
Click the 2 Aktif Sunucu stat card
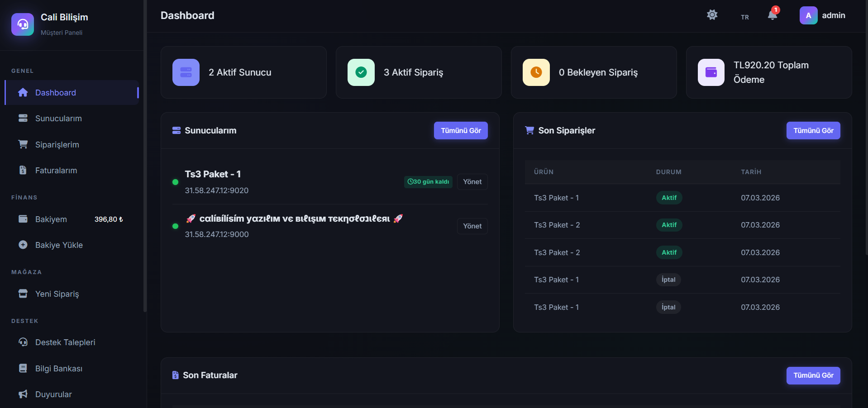tap(243, 72)
